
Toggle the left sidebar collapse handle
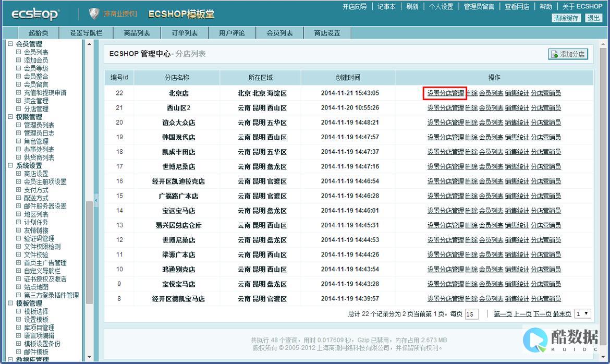[x=96, y=200]
